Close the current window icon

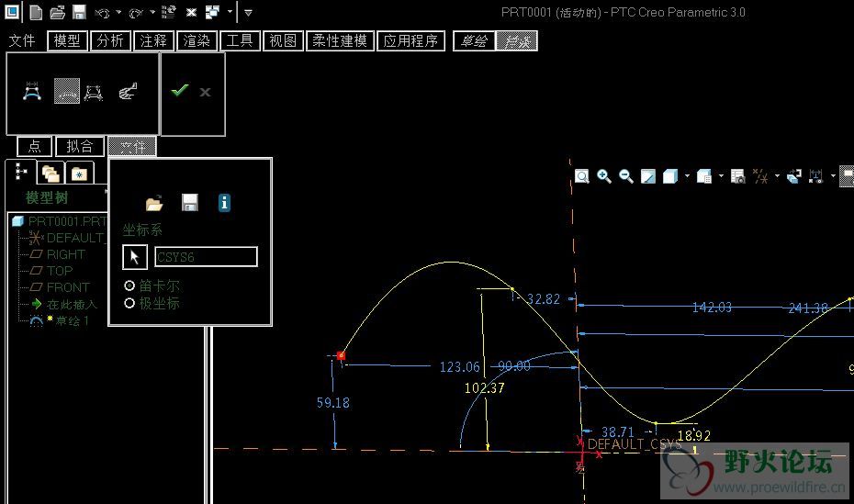[x=191, y=12]
